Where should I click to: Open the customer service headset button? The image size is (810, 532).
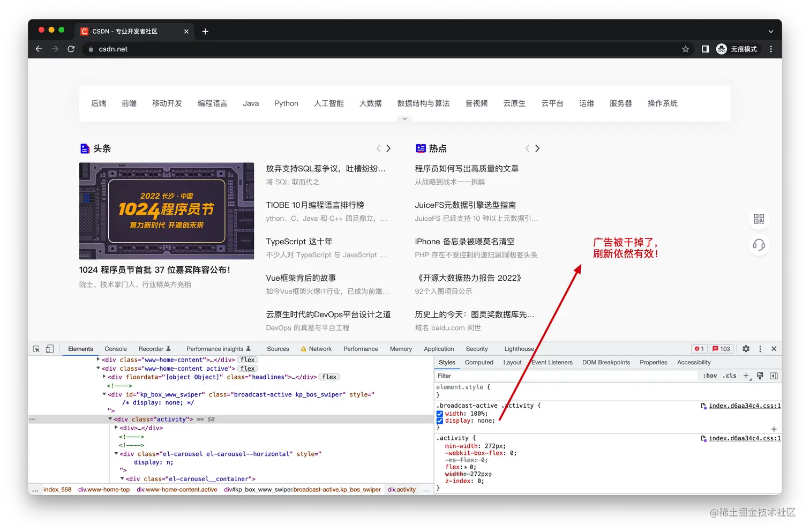tap(759, 245)
